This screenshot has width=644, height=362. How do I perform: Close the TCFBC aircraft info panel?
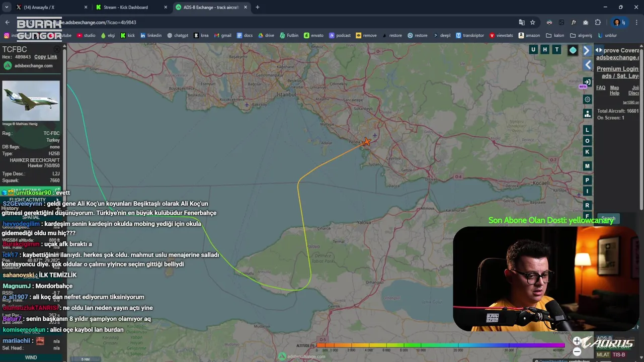coord(57,49)
